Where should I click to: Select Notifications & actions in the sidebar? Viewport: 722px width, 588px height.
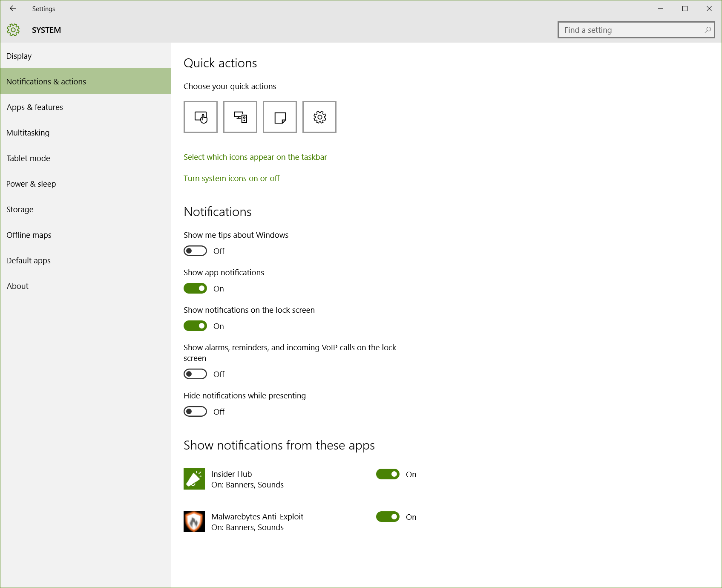(x=86, y=81)
